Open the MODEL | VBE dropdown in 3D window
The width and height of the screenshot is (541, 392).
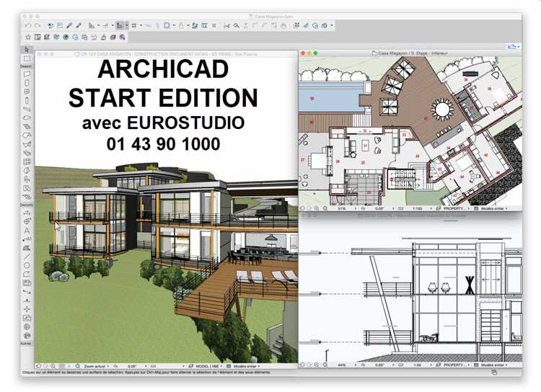tap(209, 366)
